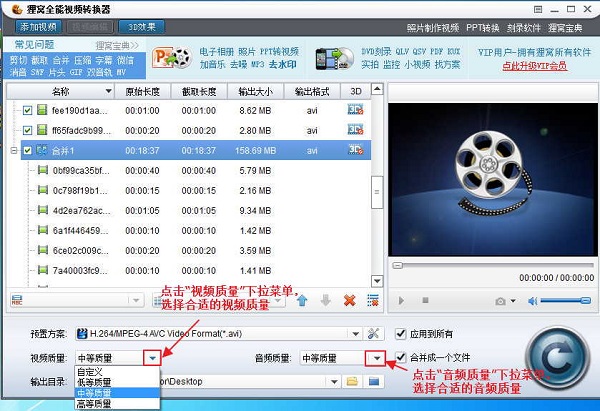Stop the preview playback
600x411 pixels.
point(425,300)
